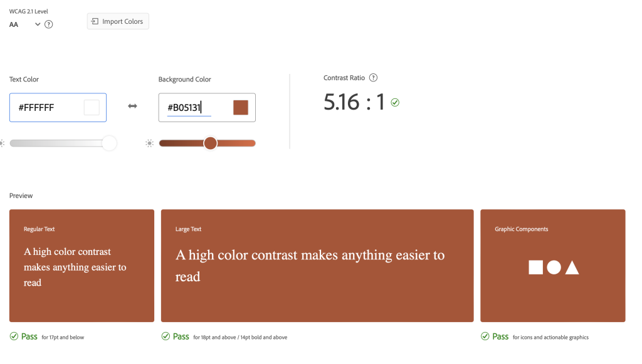Click the Regular Text pass checkmark
Screen dimensions: 642x364
pos(14,336)
